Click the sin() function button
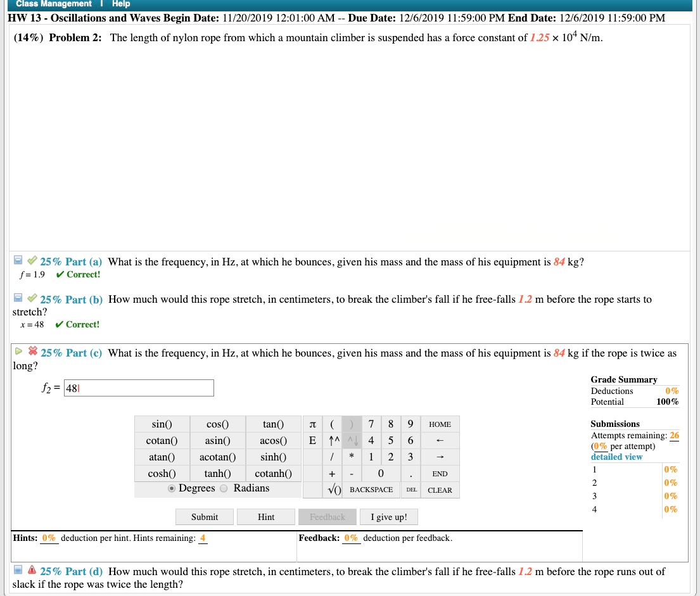The width and height of the screenshot is (700, 596). (x=161, y=424)
